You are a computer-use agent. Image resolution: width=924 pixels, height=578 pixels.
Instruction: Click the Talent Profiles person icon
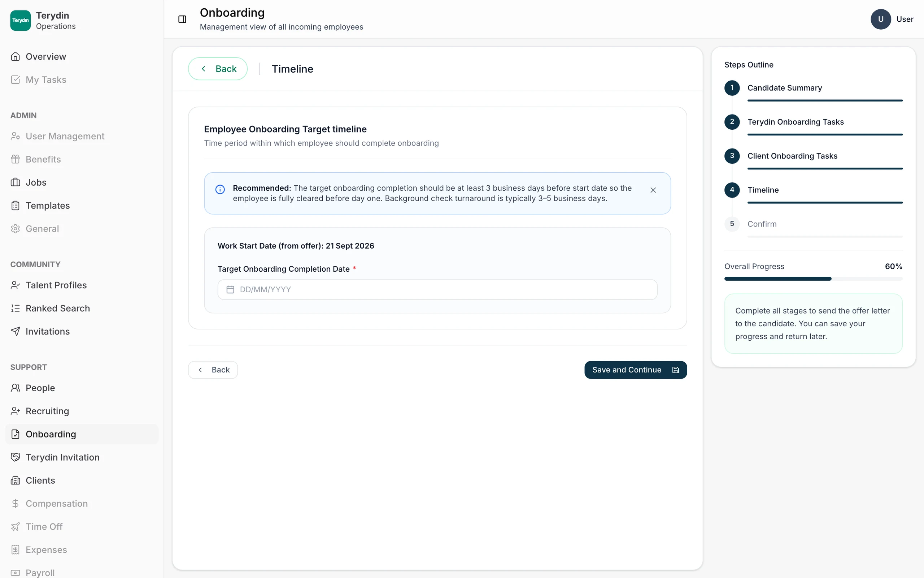(x=15, y=285)
